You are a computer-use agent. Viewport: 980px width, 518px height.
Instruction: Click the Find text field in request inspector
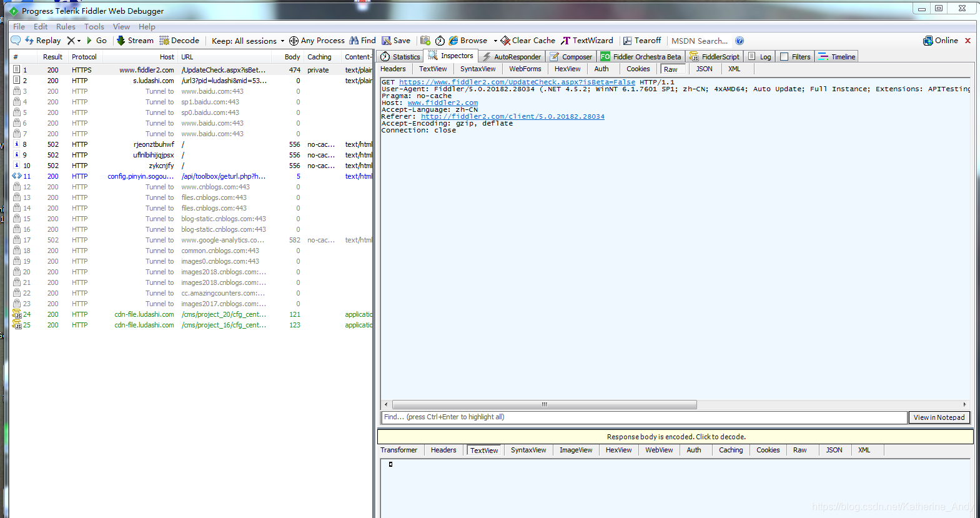644,417
